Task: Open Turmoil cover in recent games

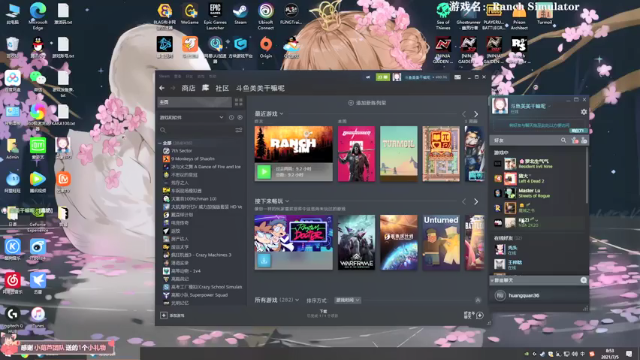Action: [x=398, y=153]
